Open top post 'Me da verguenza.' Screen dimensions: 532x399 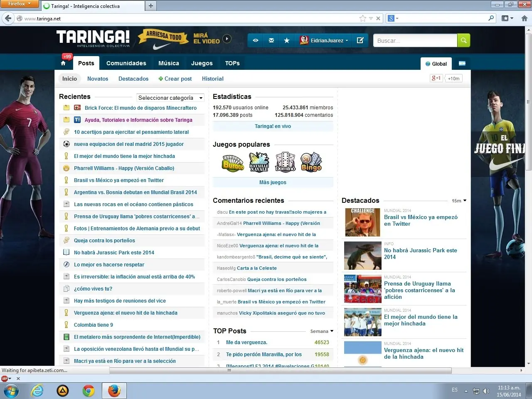click(246, 342)
